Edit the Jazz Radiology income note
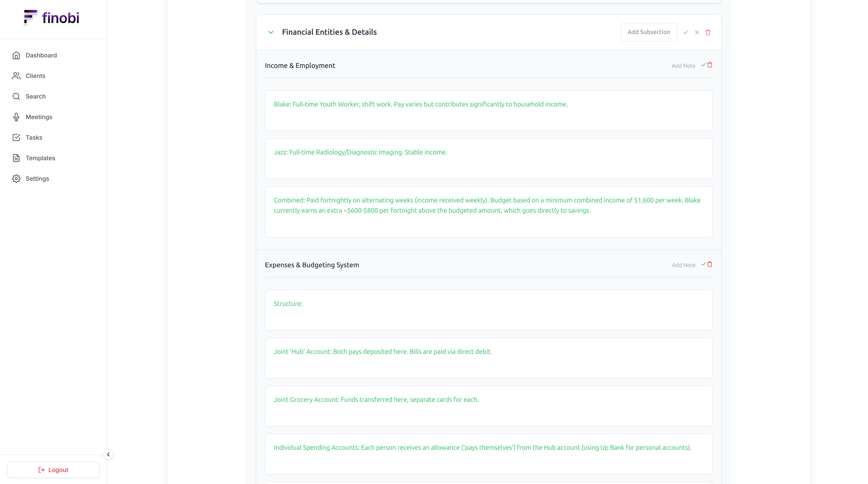The image size is (868, 484). click(x=489, y=158)
